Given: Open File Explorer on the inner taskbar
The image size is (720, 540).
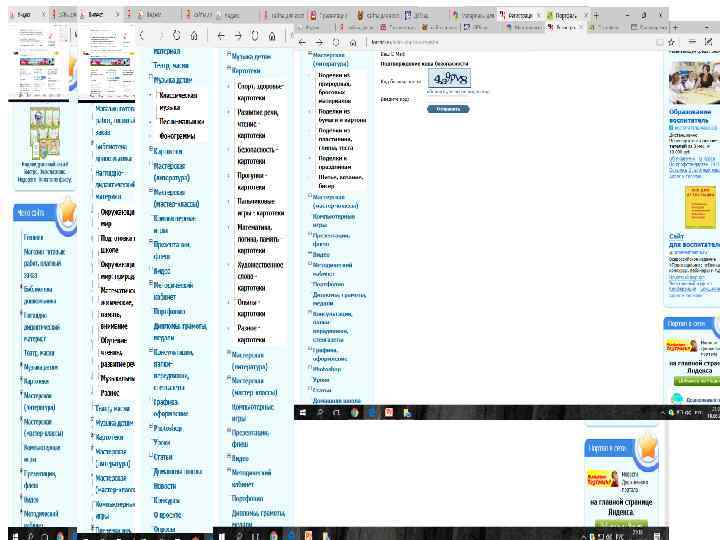Looking at the screenshot, I should [x=407, y=413].
